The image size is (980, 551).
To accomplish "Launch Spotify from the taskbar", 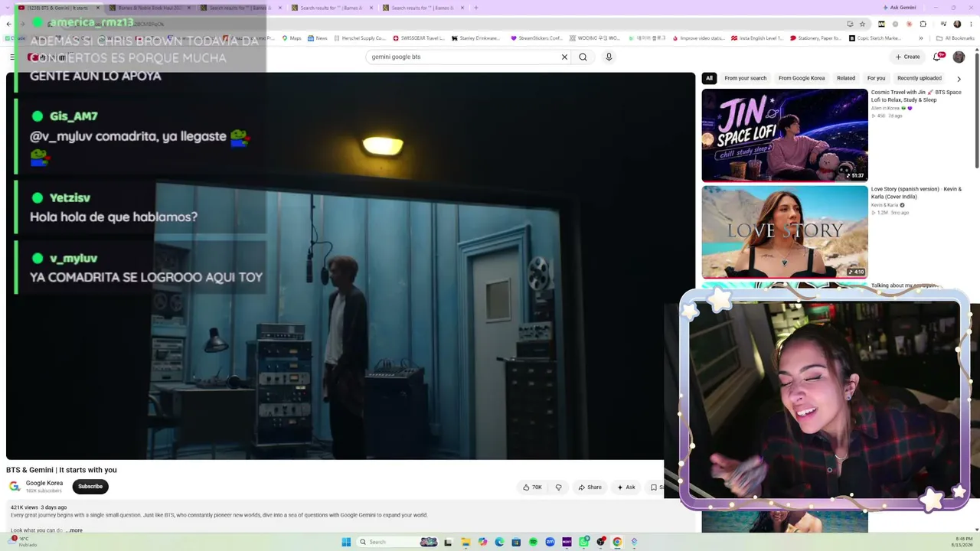I will [x=533, y=542].
